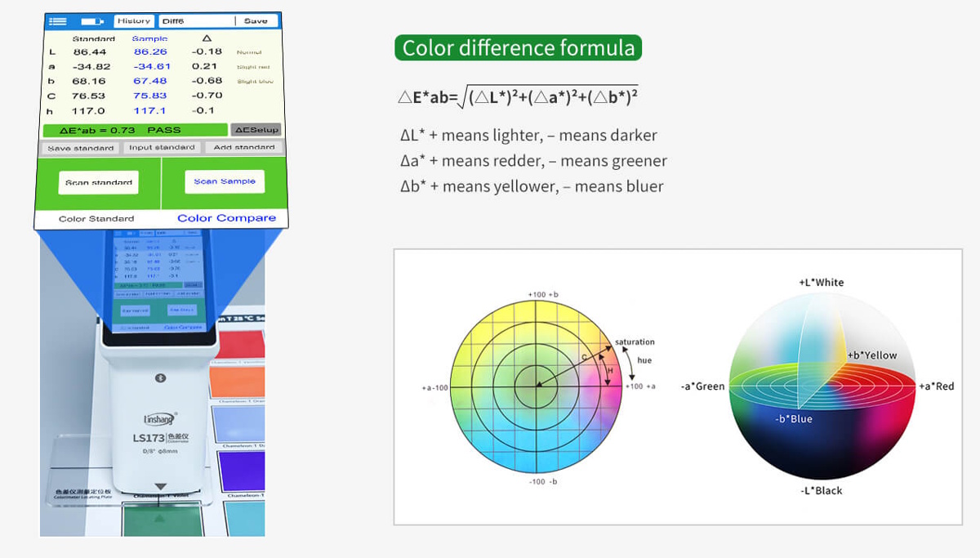Click the Diff6 name field
Viewport: 980px width, 558px height.
pos(196,21)
